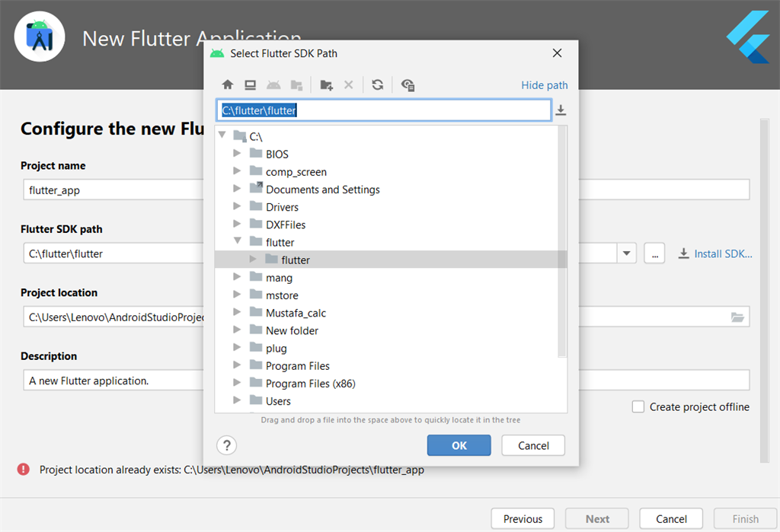Click OK to confirm SDK path
Image resolution: width=780 pixels, height=532 pixels.
(x=459, y=445)
